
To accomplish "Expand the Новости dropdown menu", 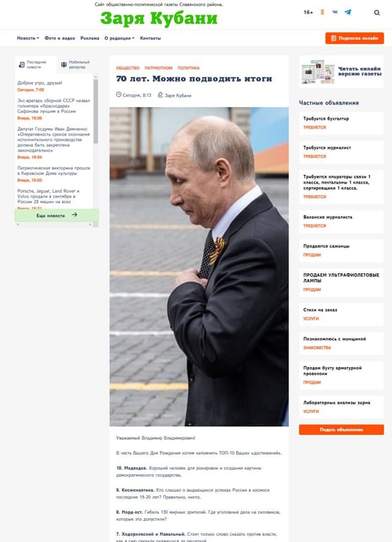I will 28,38.
